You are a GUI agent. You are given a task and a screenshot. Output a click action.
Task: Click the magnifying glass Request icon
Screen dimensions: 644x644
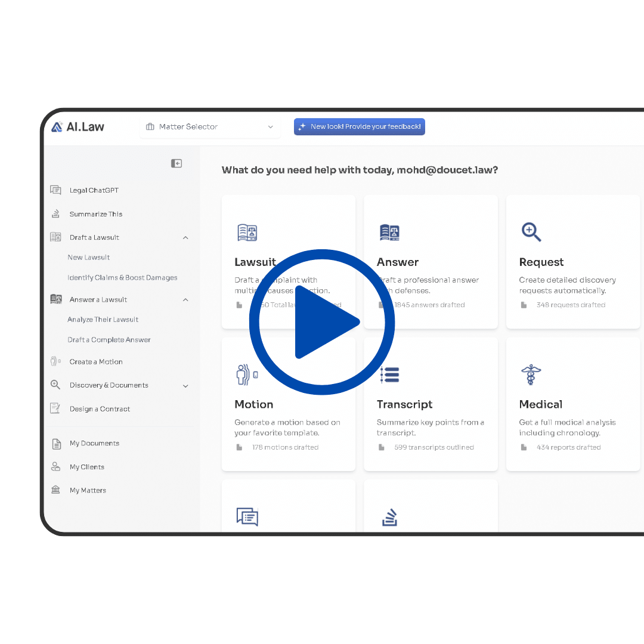tap(531, 232)
